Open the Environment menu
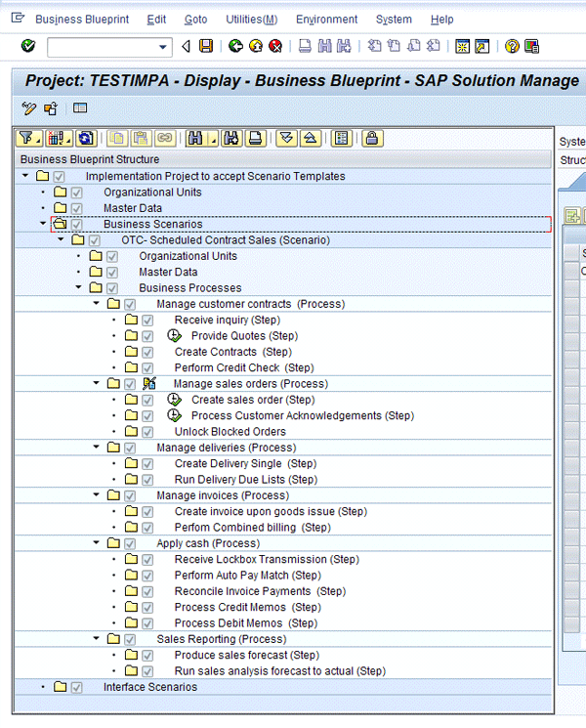Viewport: 586px width, 728px height. coord(326,20)
